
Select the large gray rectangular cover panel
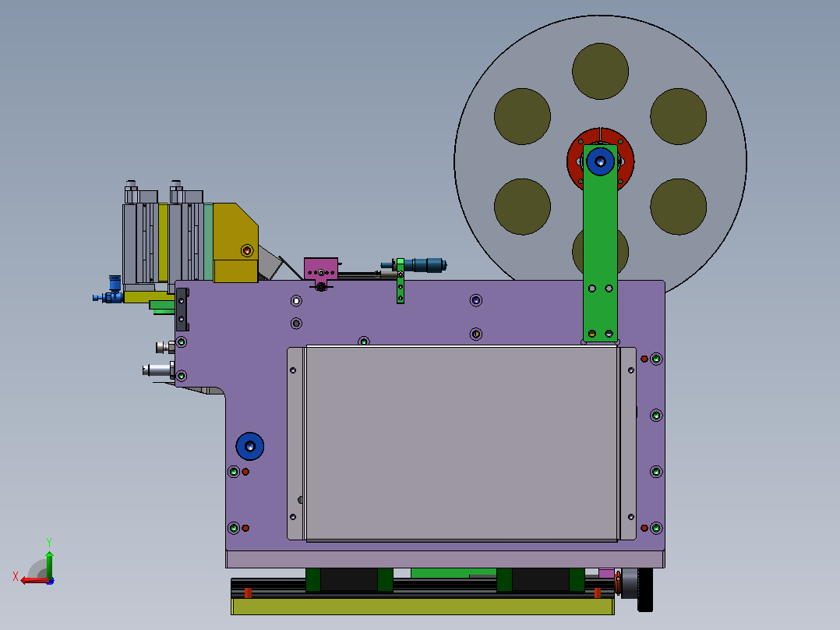(x=461, y=444)
